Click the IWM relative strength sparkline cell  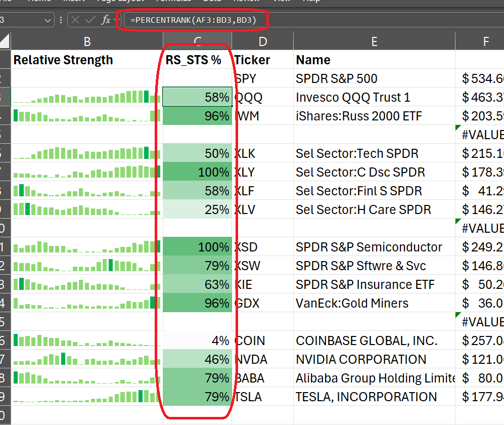(87, 115)
